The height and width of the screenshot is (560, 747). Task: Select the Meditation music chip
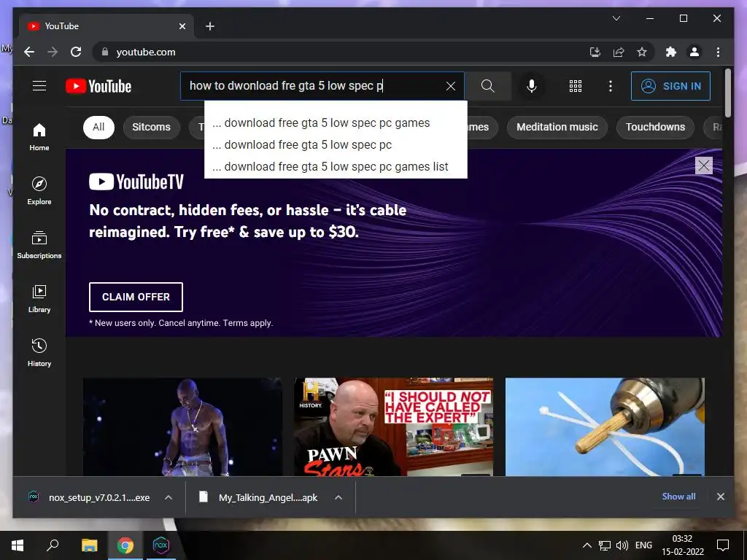click(557, 127)
